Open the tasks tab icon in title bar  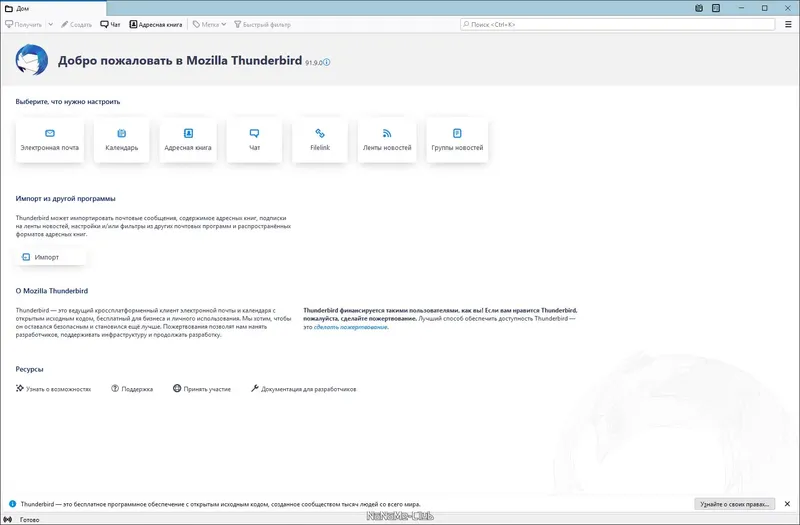point(716,8)
